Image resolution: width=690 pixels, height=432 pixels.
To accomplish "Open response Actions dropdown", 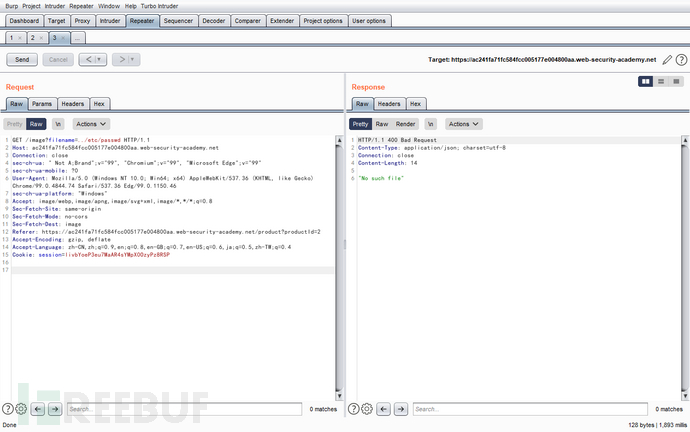I will [x=463, y=124].
